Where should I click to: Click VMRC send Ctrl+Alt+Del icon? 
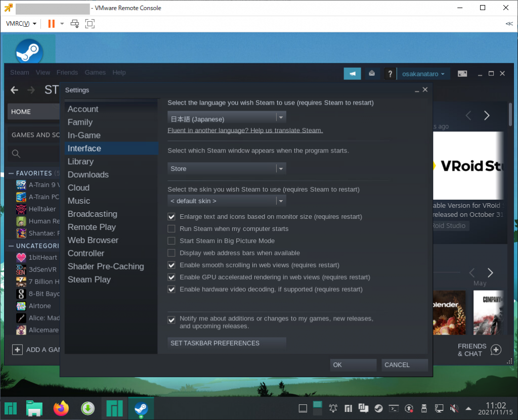[x=75, y=24]
